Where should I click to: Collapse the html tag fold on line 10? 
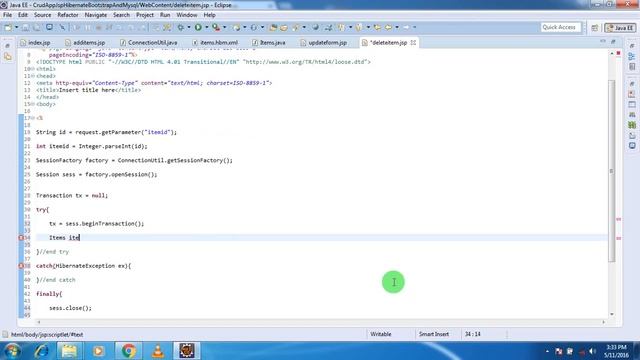coord(33,69)
